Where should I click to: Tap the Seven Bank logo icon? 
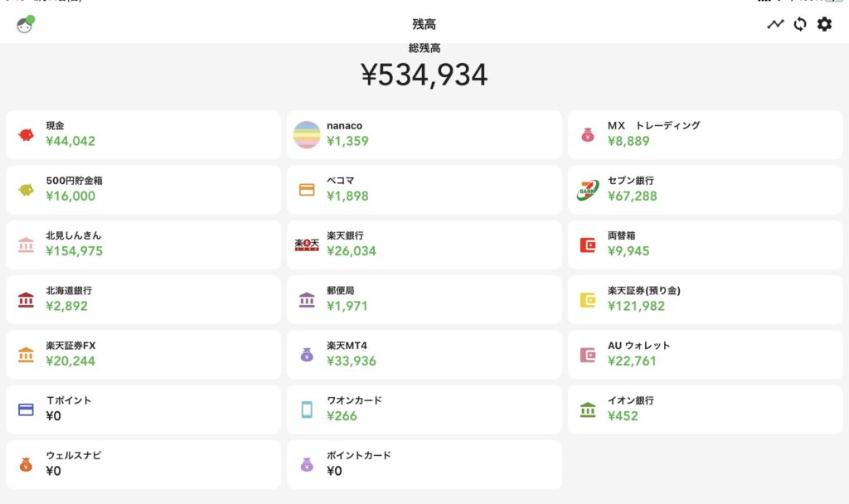(x=588, y=190)
